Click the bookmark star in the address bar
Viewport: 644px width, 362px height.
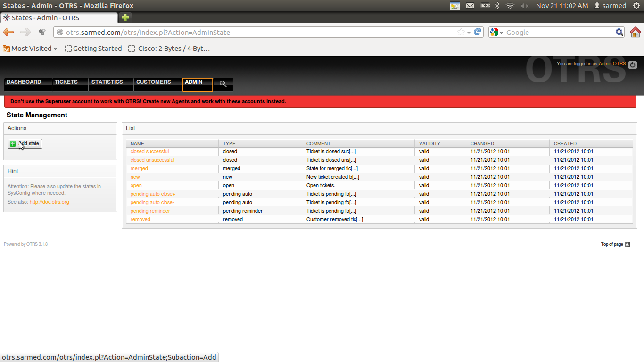[462, 32]
